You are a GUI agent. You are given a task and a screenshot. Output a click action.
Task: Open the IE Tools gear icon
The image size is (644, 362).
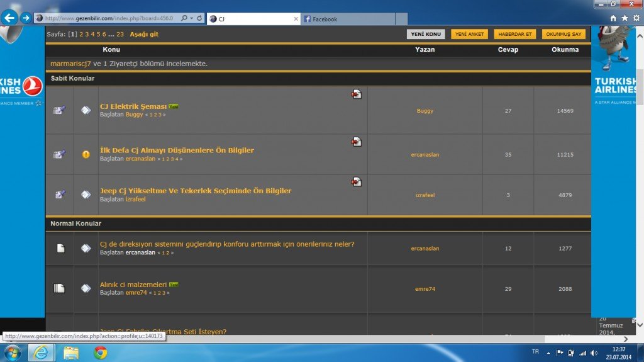636,19
